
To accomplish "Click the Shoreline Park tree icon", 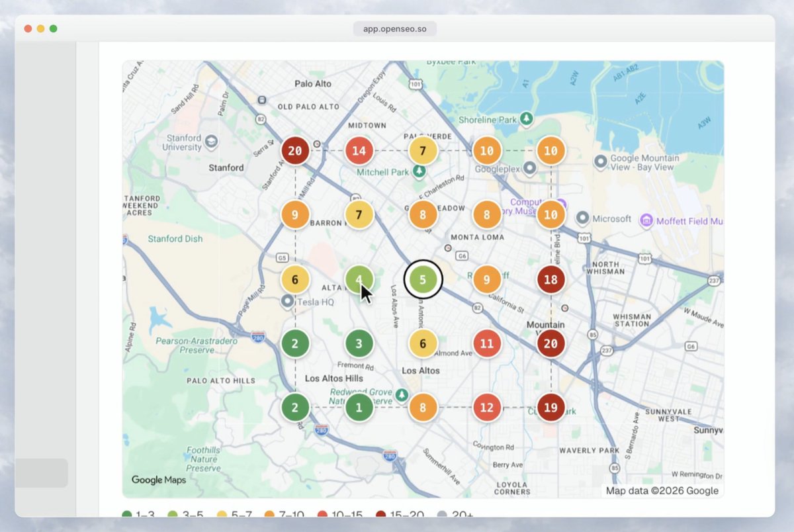I will click(527, 118).
